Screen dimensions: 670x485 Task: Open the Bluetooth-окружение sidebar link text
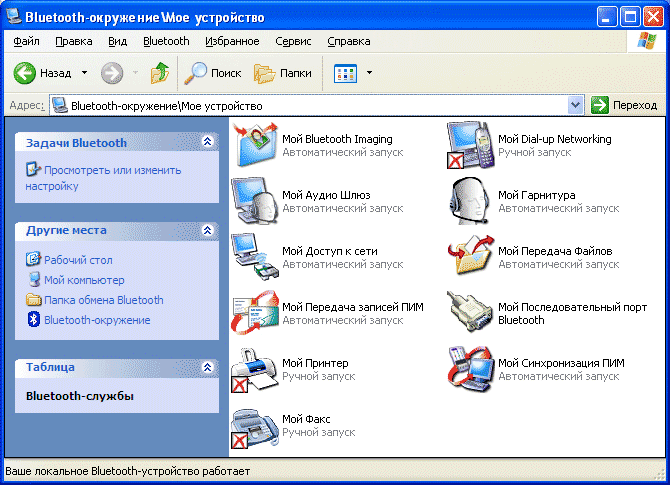coord(97,320)
